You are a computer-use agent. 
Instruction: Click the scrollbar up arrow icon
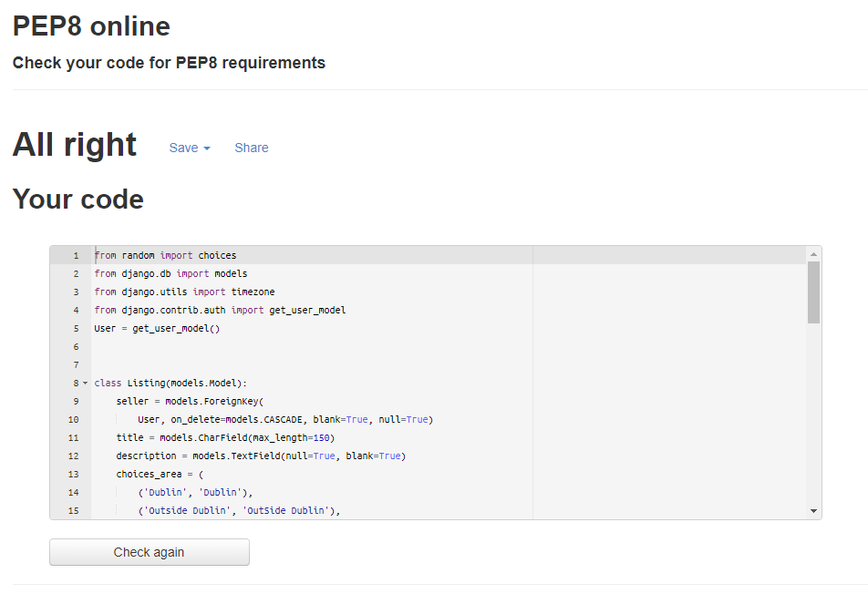tap(814, 254)
